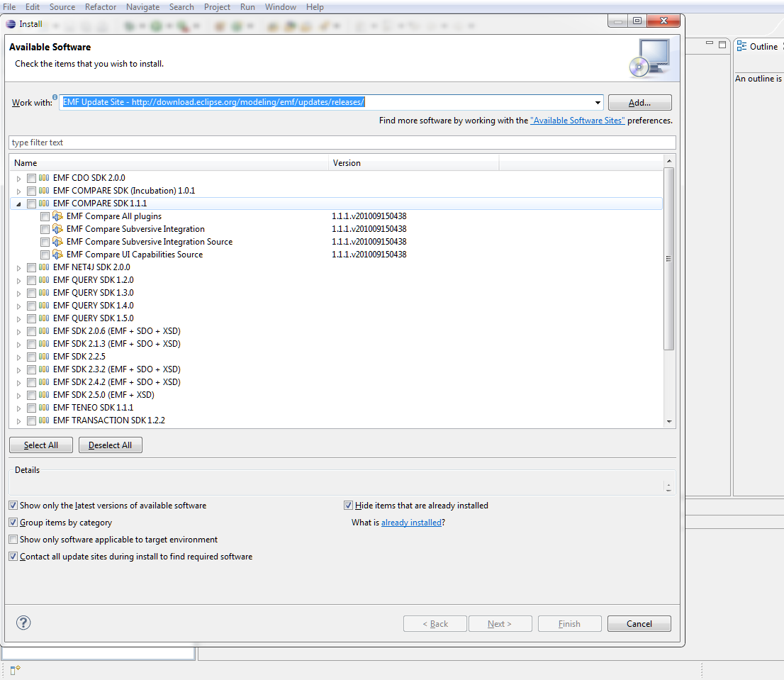Click the EMF Compare Subversive Integration Source icon

click(x=58, y=242)
